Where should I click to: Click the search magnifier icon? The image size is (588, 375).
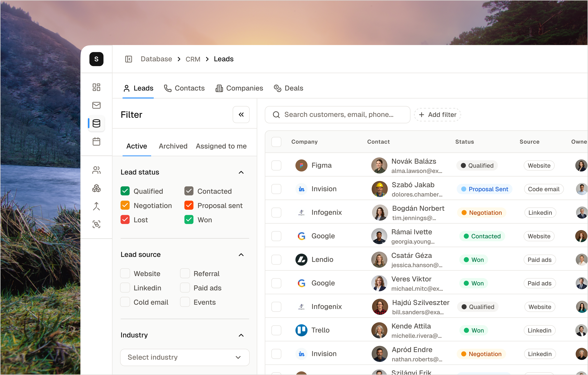(x=276, y=115)
